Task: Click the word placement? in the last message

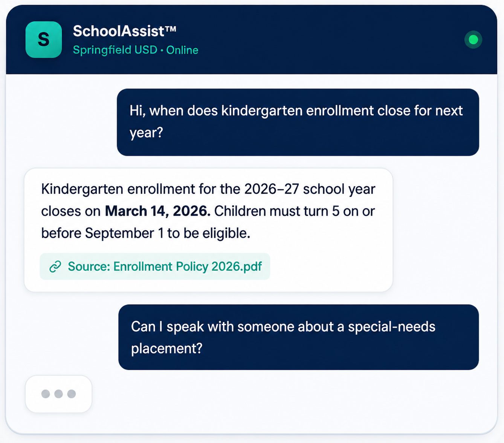Action: point(166,349)
